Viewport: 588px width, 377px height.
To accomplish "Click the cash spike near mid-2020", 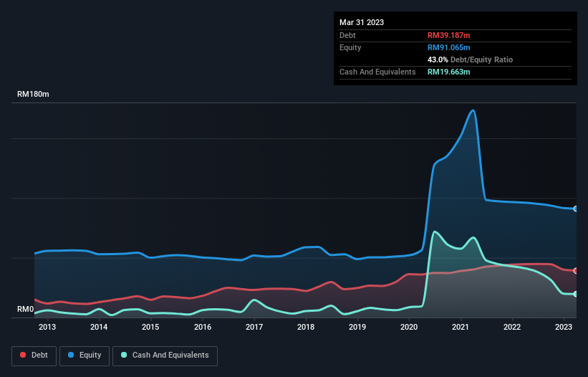I will [x=435, y=232].
